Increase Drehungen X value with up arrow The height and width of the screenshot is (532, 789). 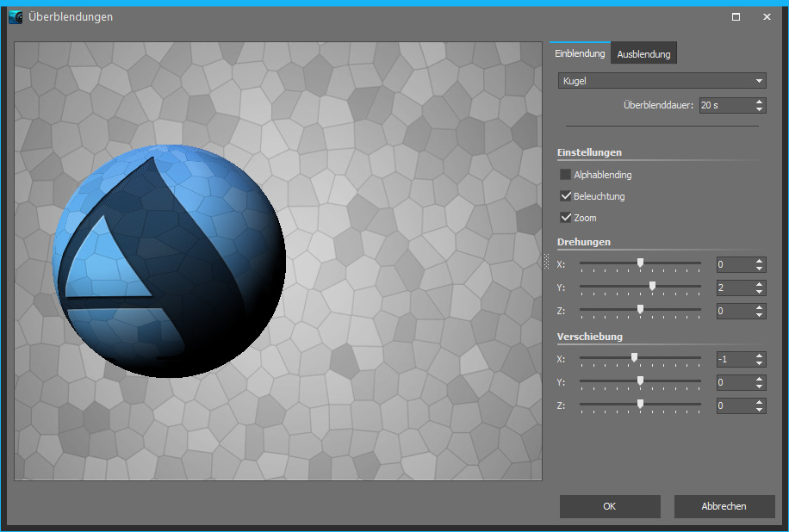[x=759, y=260]
